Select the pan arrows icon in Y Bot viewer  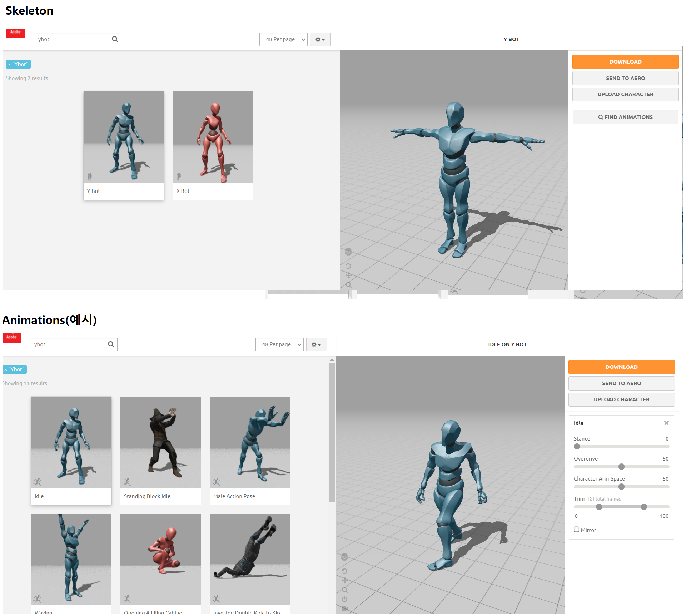click(349, 275)
